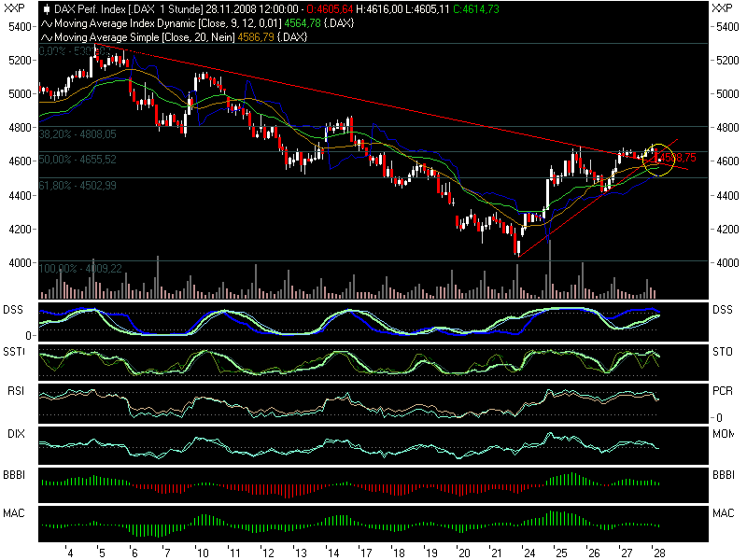The image size is (747, 560).
Task: Select the 38,20% Fibonacci level label
Action: coord(78,133)
